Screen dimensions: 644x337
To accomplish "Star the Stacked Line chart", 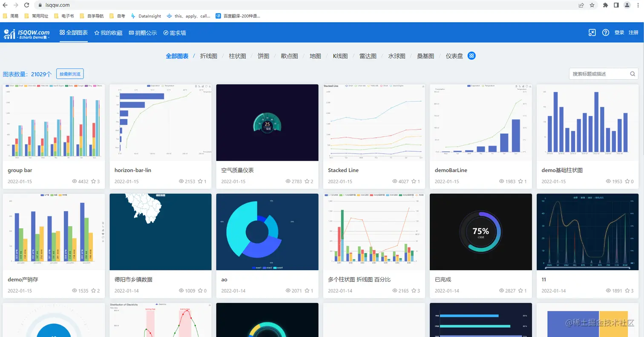I will point(414,181).
